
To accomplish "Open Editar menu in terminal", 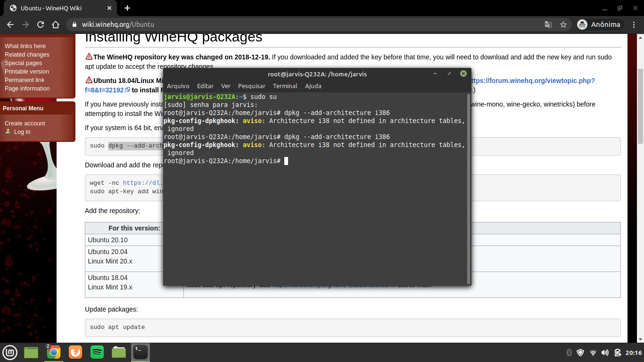I will coord(205,86).
